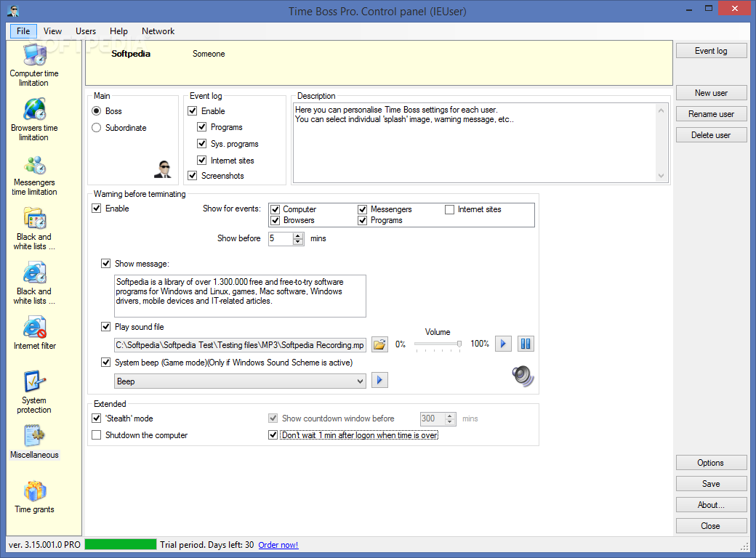
Task: Click the Show before minutes field
Action: 281,238
